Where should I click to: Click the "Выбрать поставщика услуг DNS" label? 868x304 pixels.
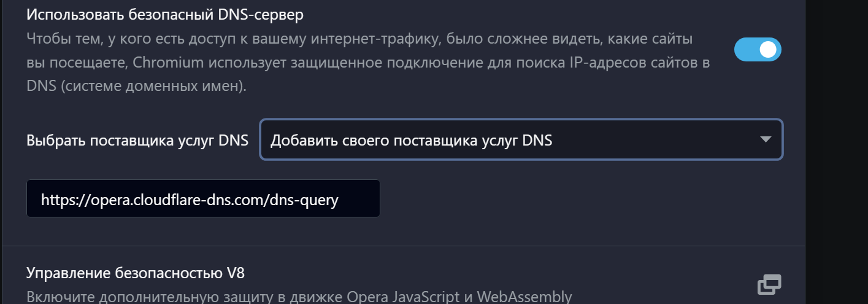pos(137,140)
